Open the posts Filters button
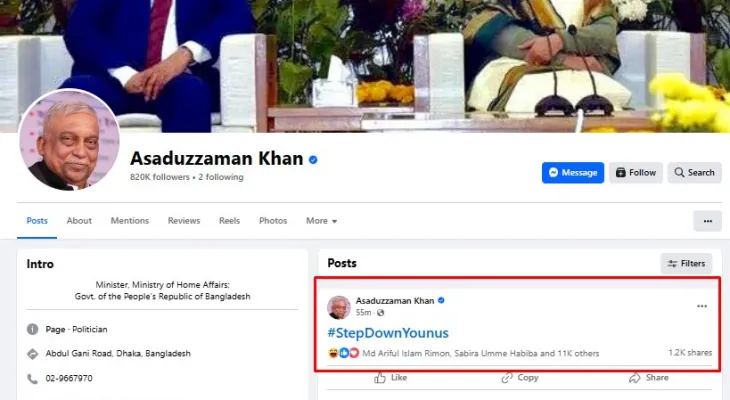730x400 pixels. (x=686, y=264)
